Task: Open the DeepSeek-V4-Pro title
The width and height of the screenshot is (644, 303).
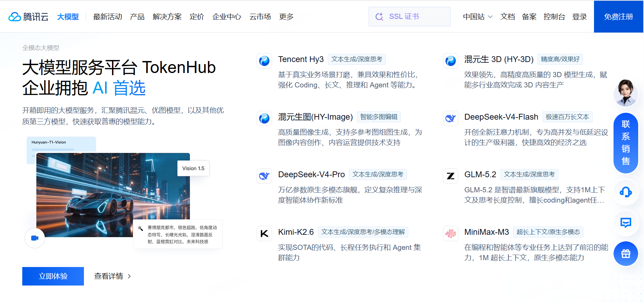Action: (x=311, y=174)
